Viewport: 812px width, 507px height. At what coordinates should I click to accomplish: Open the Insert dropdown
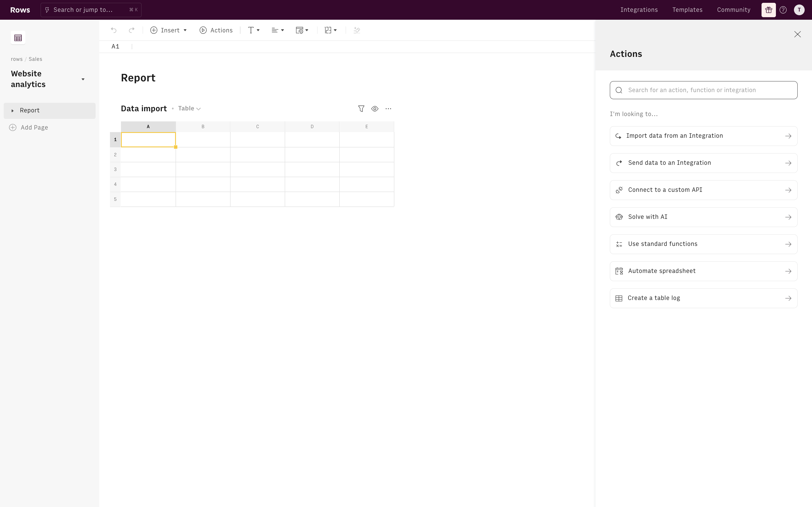pos(168,30)
